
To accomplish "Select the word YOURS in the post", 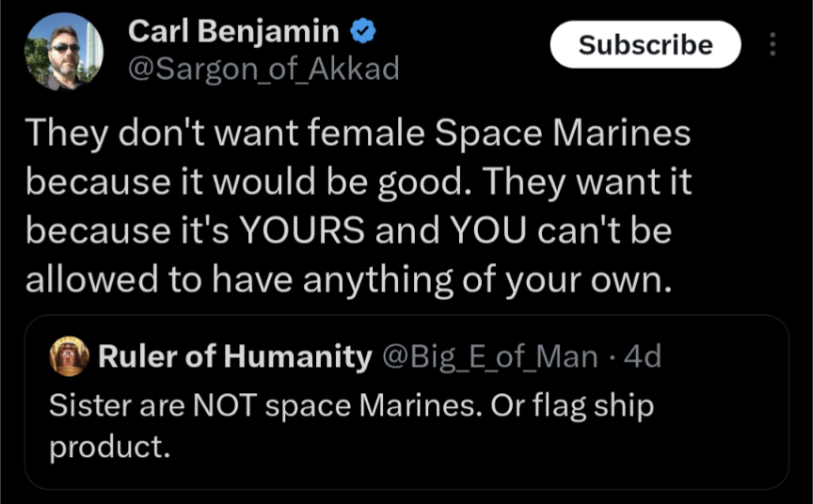I will 302,230.
